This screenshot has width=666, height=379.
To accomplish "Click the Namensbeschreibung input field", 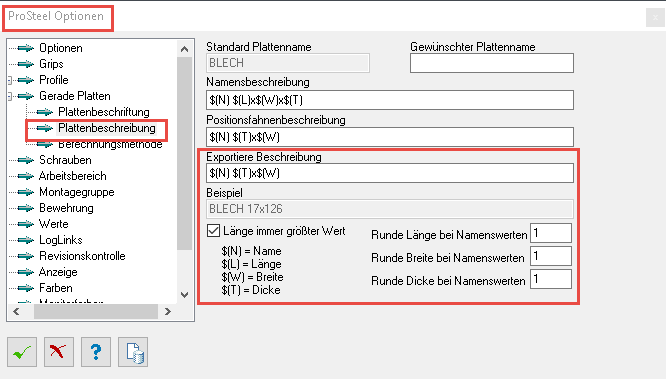I will point(390,100).
